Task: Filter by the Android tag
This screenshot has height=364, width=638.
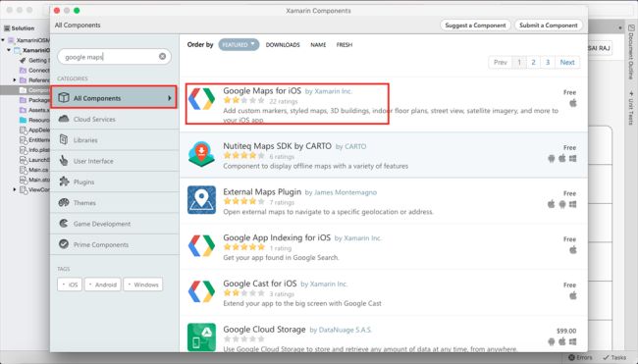Action: click(x=102, y=285)
